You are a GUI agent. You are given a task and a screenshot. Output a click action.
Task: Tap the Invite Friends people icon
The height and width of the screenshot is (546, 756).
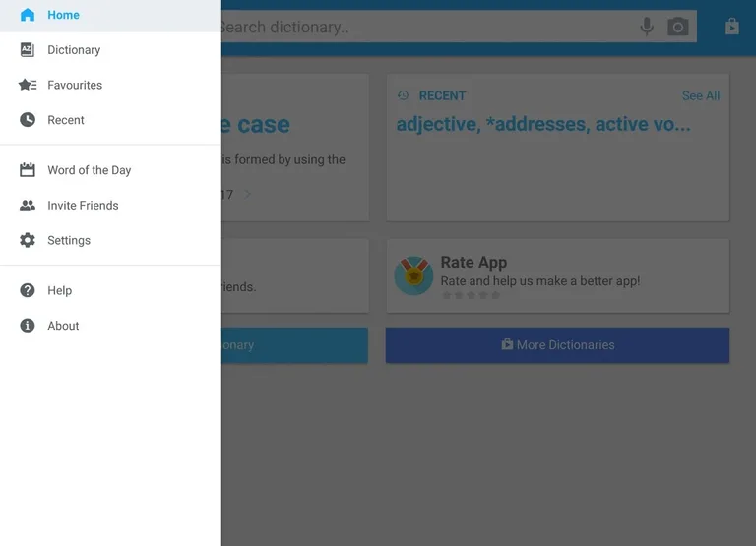tap(28, 206)
